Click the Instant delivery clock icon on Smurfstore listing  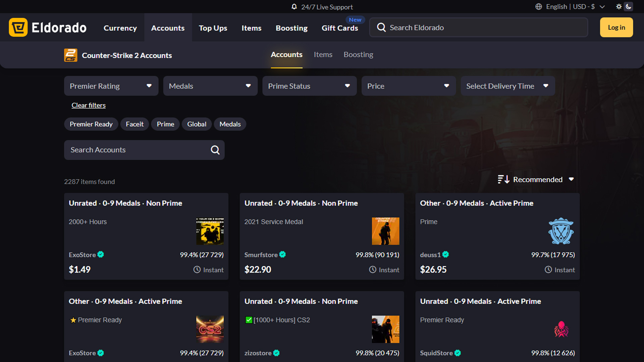coord(373,269)
